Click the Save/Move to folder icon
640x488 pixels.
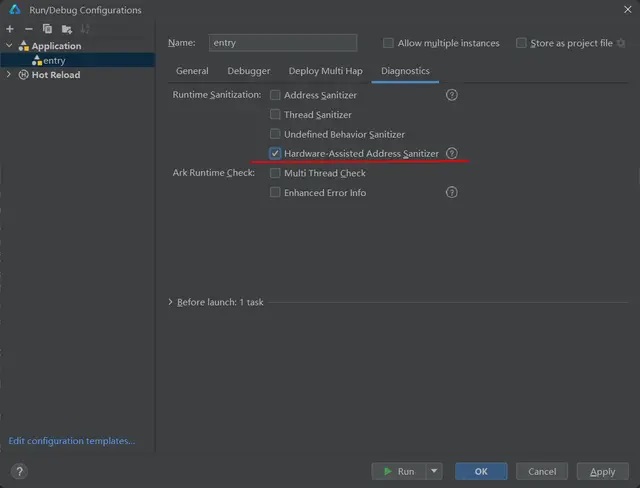point(66,29)
